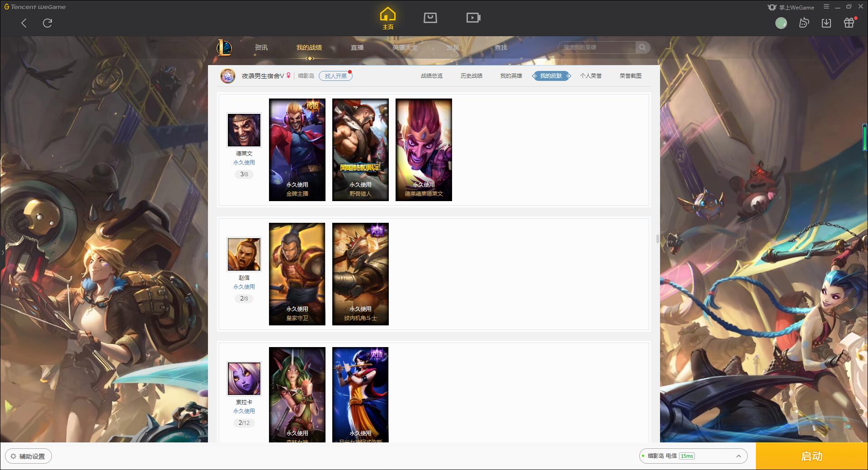868x470 pixels.
Task: Open the download manager icon
Action: (826, 23)
